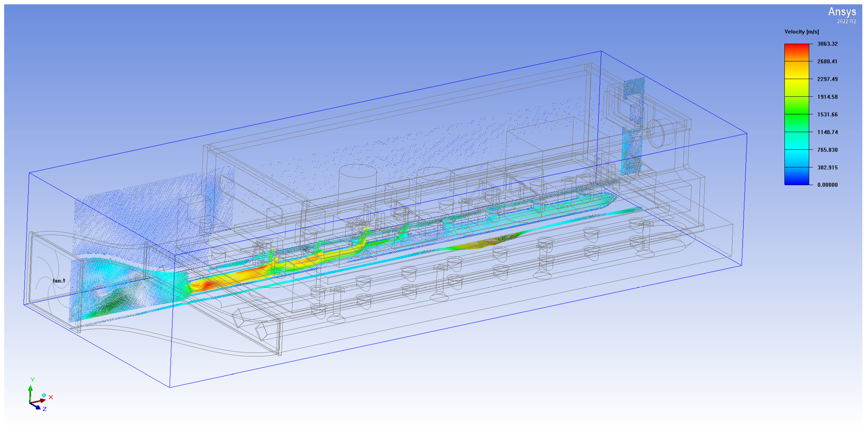
Task: Click the Velocity [m/s] legend title
Action: point(801,32)
